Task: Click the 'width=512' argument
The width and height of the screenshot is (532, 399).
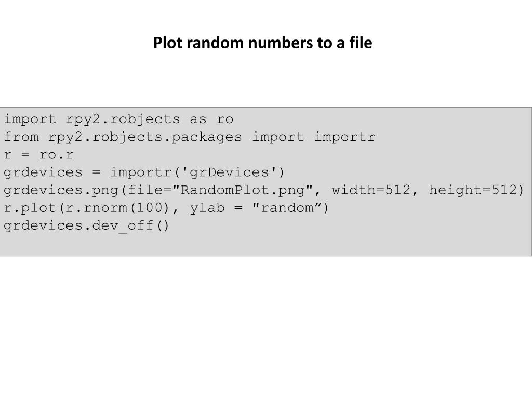Action: [x=371, y=190]
